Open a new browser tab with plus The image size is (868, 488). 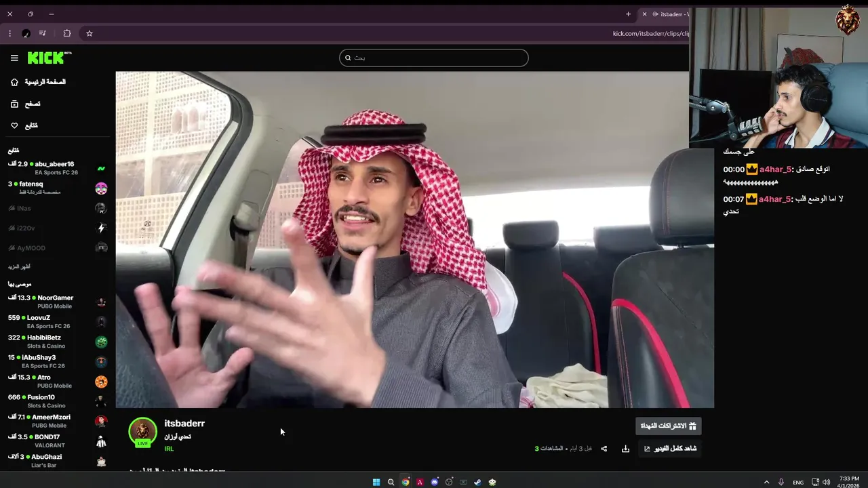tap(628, 14)
